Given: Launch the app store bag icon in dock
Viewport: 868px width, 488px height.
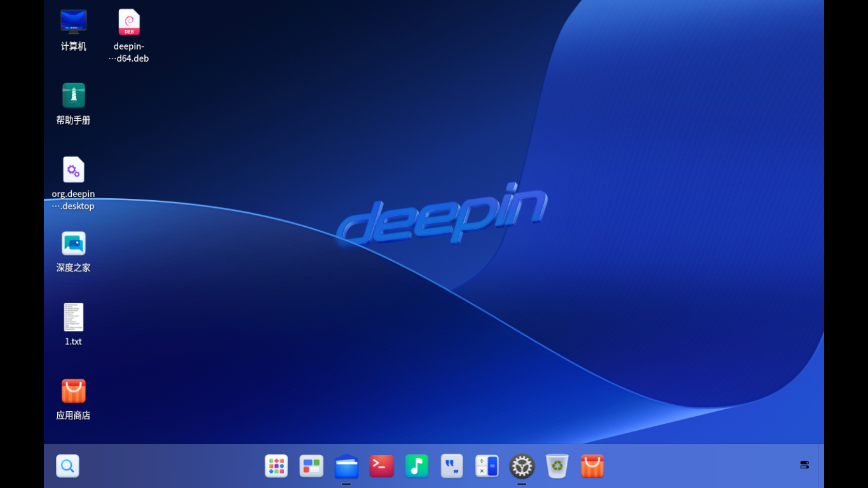Looking at the screenshot, I should click(592, 466).
